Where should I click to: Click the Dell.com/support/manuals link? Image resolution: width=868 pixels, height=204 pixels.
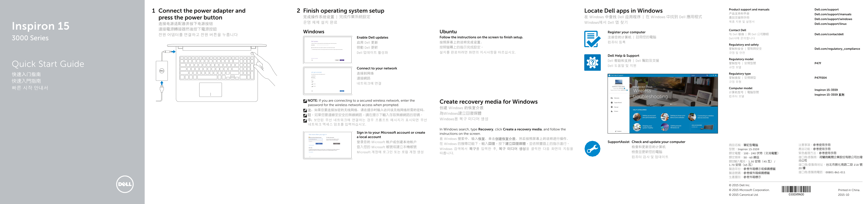(833, 14)
